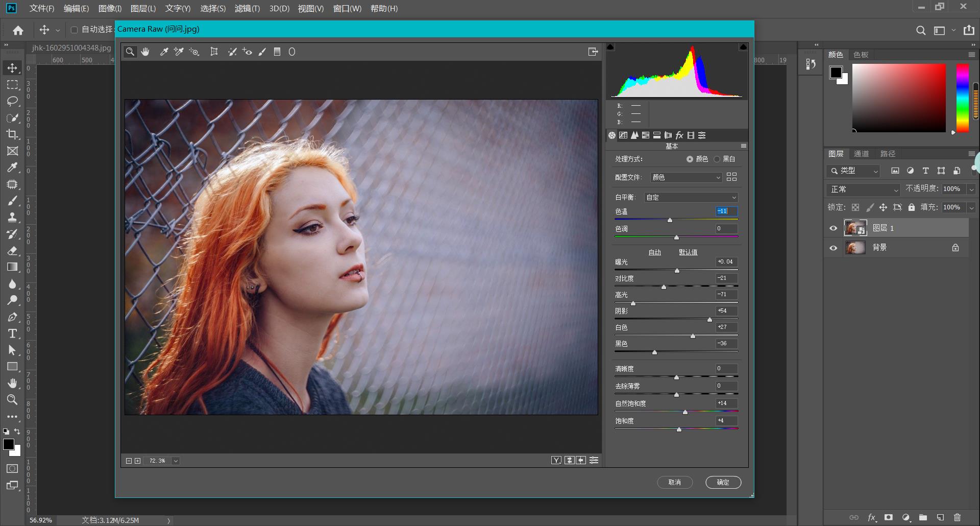
Task: Click the Crop tool in Photoshop toolbox
Action: [x=12, y=134]
